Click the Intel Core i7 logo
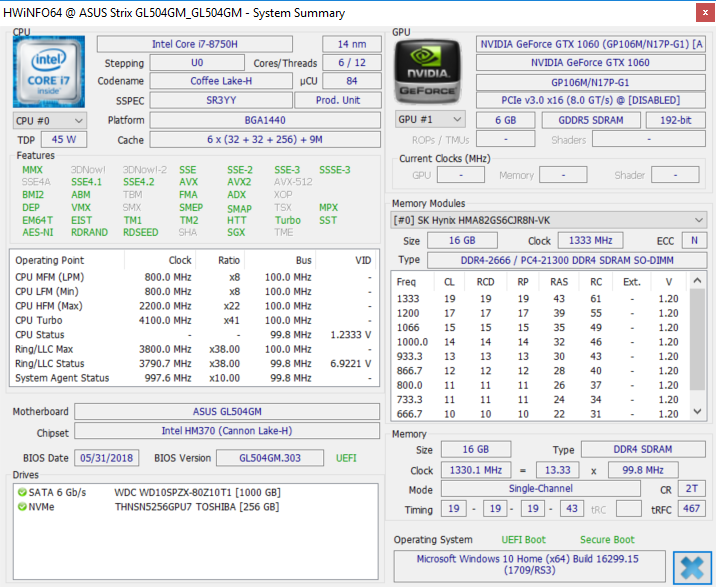The width and height of the screenshot is (716, 587). [49, 72]
